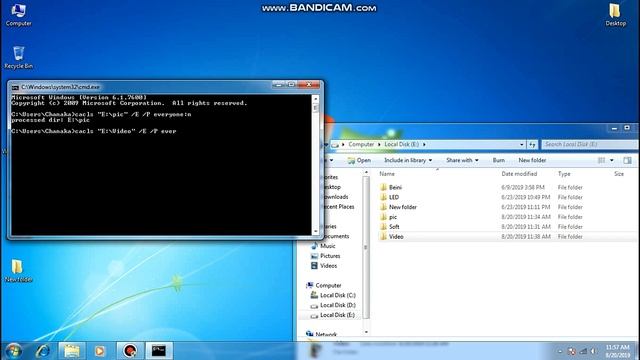Launch Internet Explorer from taskbar

pos(43,351)
